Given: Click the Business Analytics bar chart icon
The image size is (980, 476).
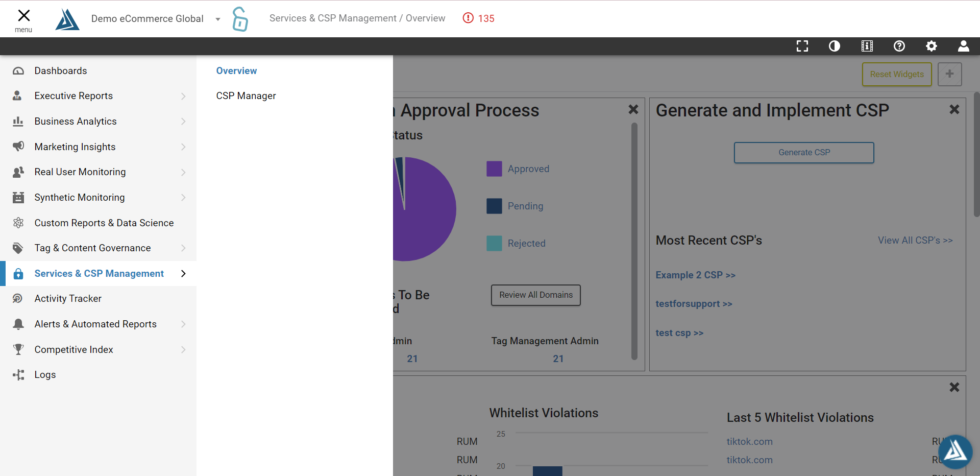Looking at the screenshot, I should [x=18, y=121].
